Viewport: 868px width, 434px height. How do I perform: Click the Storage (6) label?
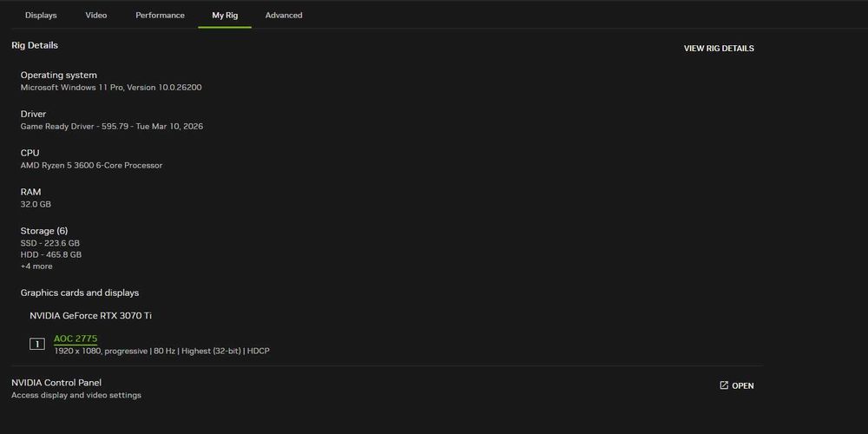click(44, 231)
